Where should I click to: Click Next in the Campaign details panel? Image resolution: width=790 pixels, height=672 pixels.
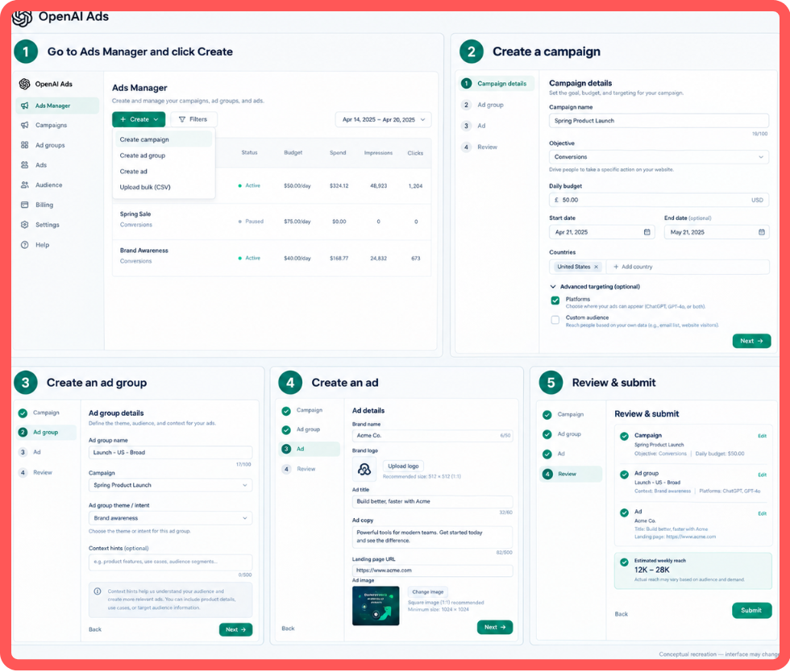tap(751, 341)
